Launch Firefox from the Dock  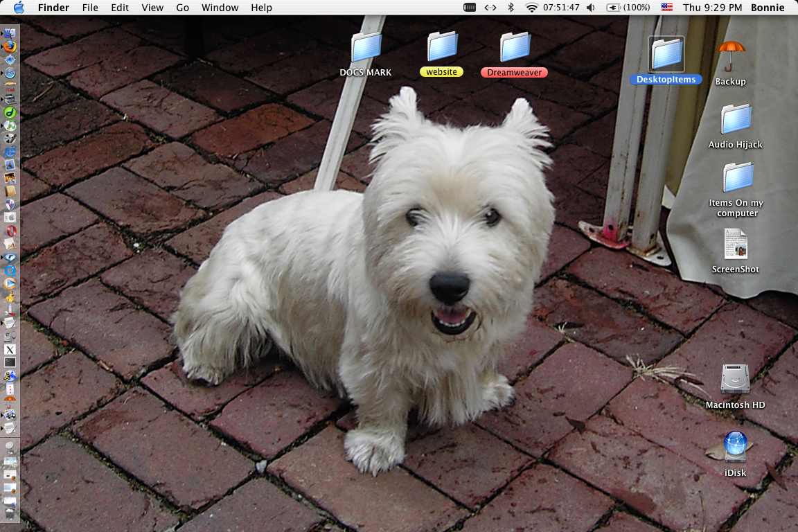point(10,46)
